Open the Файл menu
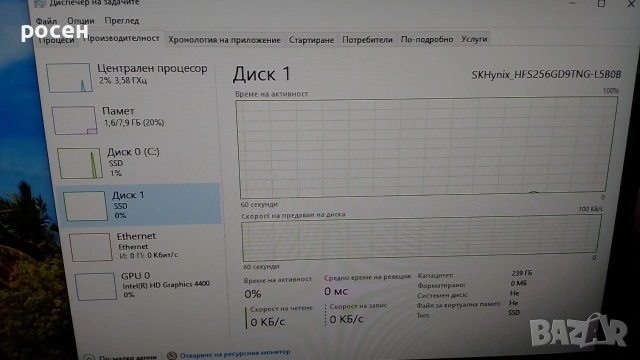The height and width of the screenshot is (360, 640). (46, 21)
